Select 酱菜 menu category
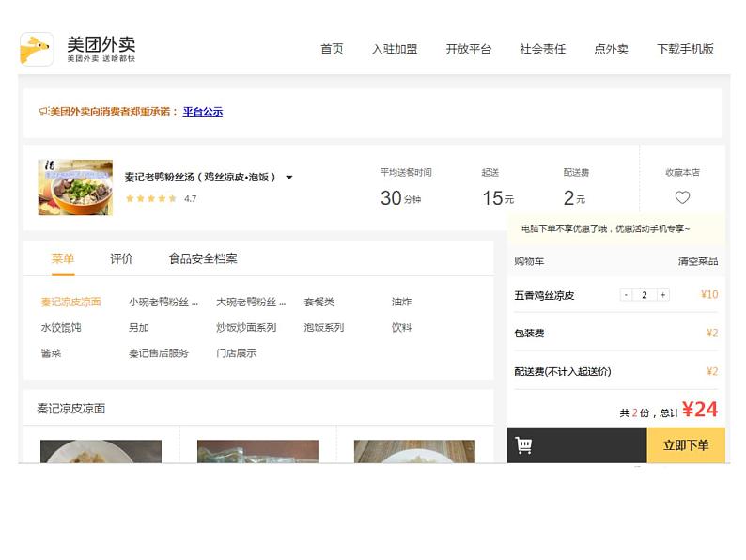 [x=51, y=353]
